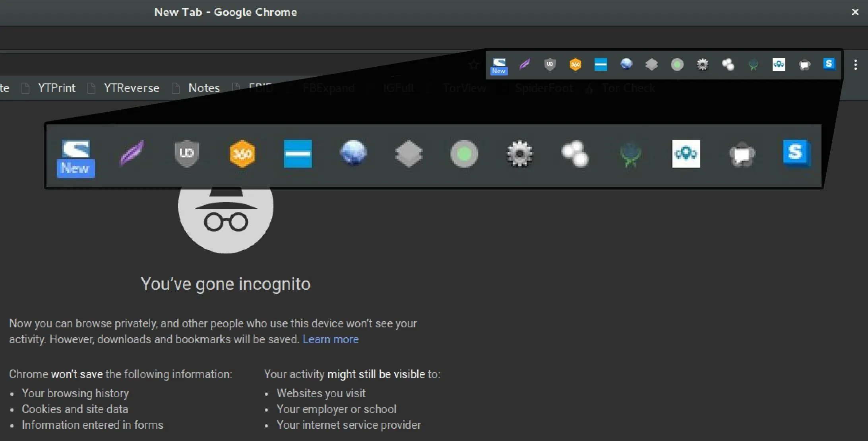The height and width of the screenshot is (441, 868).
Task: Open uBlock Origin shield icon in browser toolbar
Action: click(550, 64)
